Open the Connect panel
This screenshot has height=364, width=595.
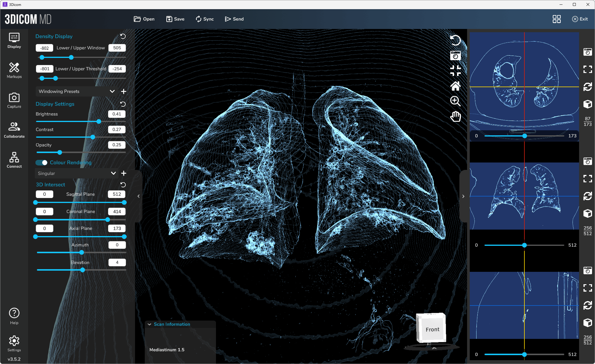[14, 160]
